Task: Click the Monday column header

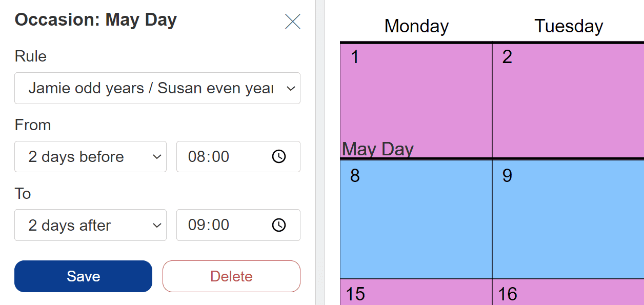Action: (x=416, y=26)
